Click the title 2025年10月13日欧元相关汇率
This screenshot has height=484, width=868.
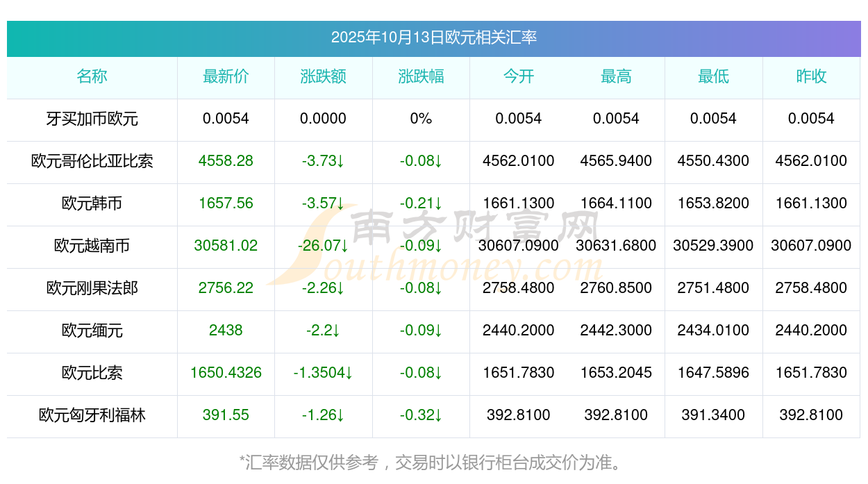point(433,37)
